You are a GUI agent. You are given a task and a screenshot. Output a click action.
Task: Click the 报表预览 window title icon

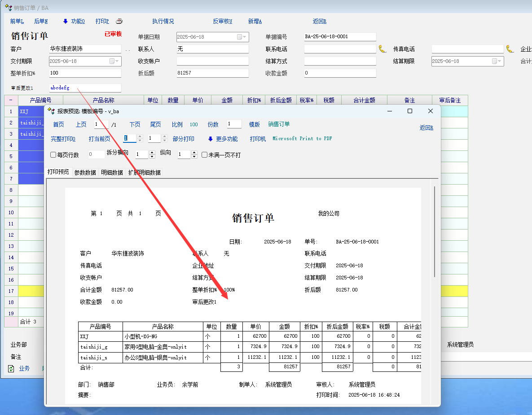click(52, 111)
